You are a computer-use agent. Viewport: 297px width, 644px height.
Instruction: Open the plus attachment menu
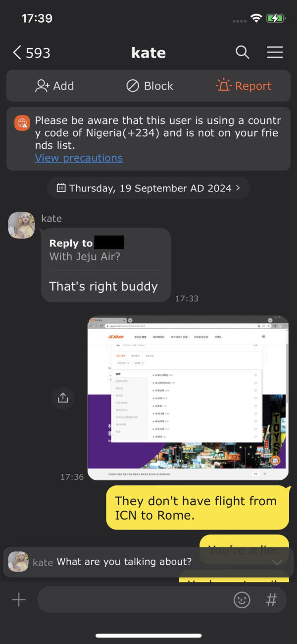click(x=19, y=600)
